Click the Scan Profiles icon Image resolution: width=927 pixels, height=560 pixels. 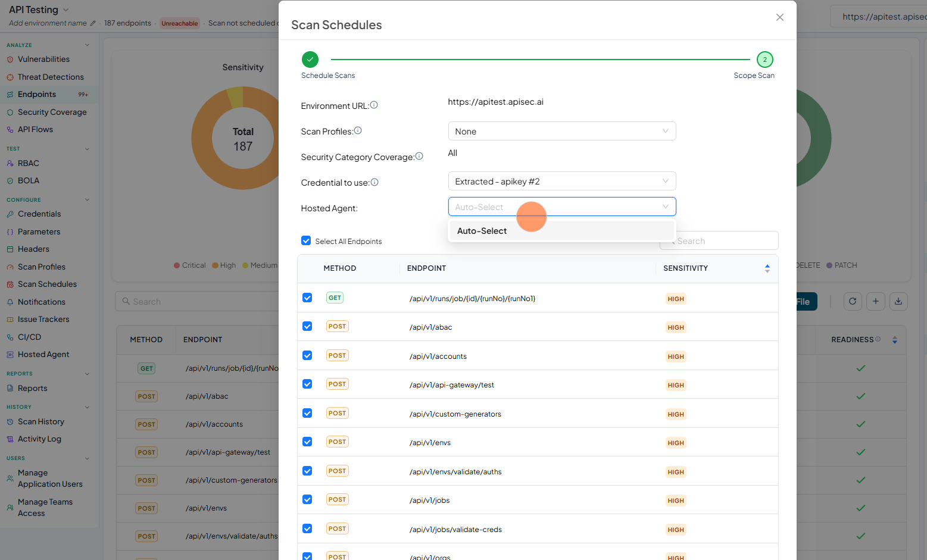pos(10,267)
